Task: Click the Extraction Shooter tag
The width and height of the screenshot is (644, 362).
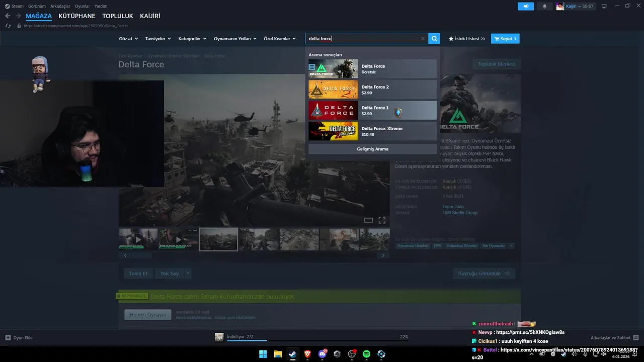Action: (x=461, y=246)
